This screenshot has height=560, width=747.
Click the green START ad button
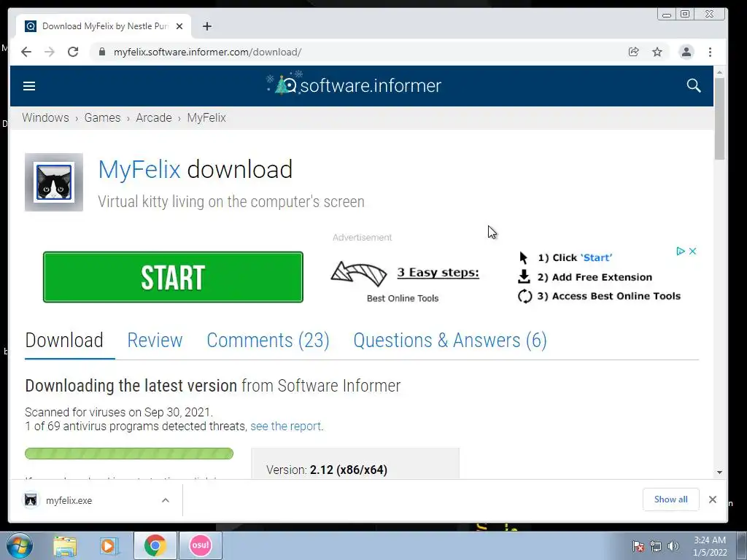tap(173, 277)
